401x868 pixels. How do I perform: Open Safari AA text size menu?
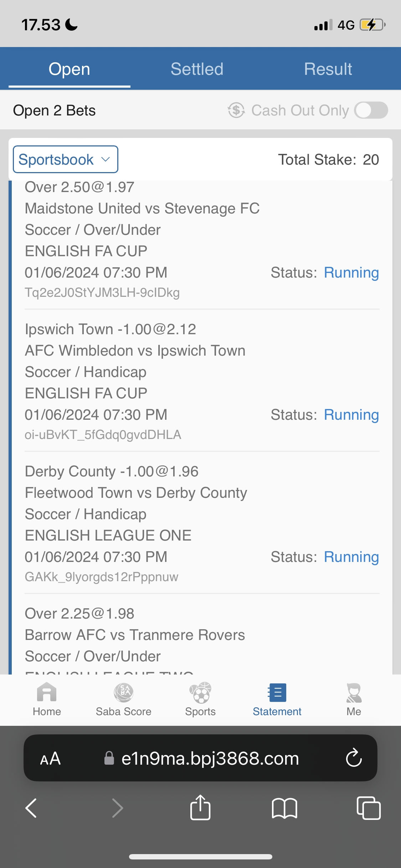(50, 758)
